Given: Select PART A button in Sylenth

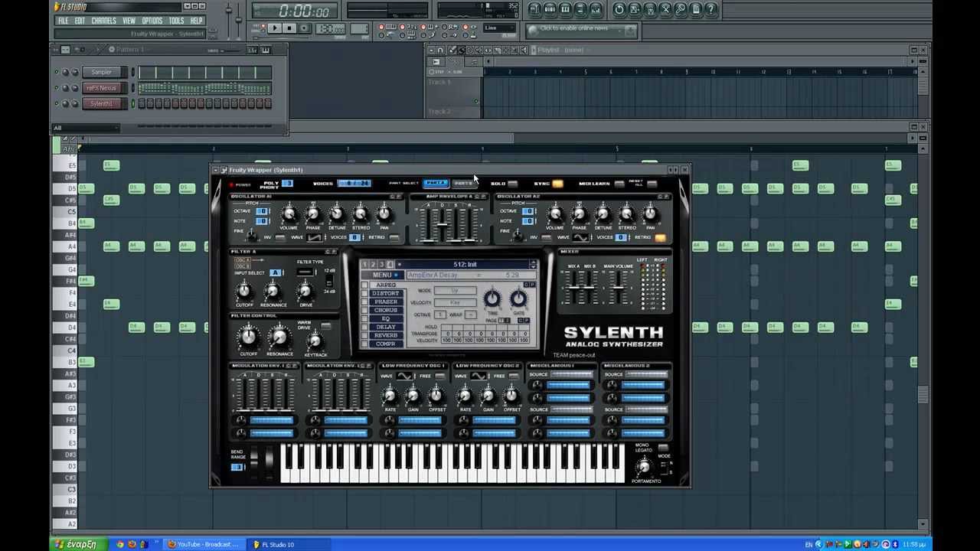Looking at the screenshot, I should coord(436,184).
